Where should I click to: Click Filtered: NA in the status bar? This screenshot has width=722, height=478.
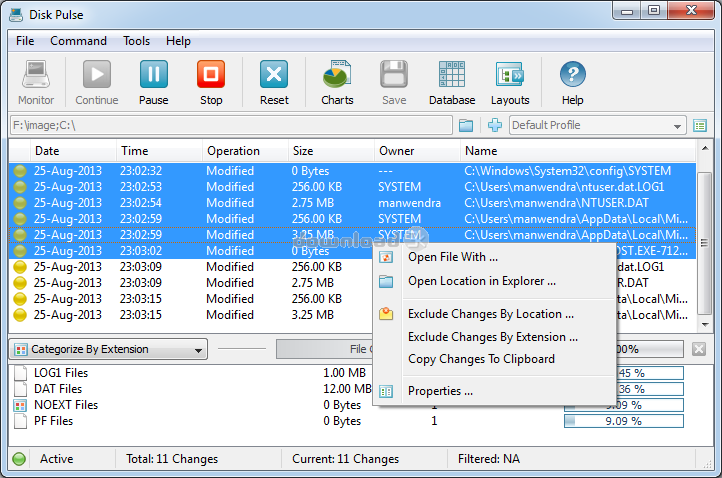tap(489, 459)
